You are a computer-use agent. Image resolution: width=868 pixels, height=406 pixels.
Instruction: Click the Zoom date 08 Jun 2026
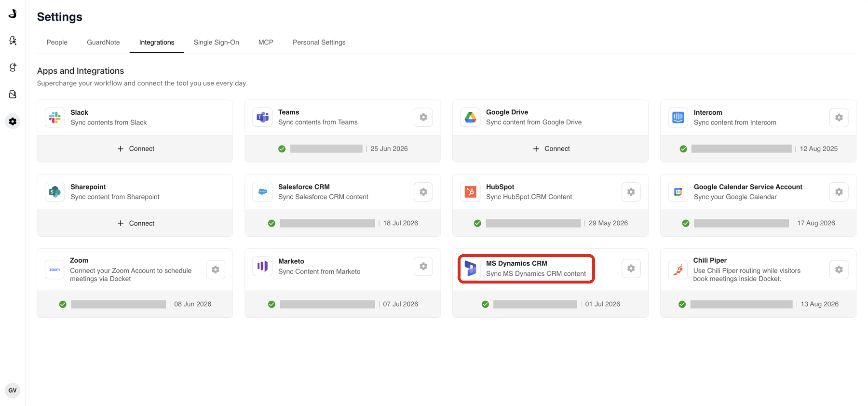193,304
